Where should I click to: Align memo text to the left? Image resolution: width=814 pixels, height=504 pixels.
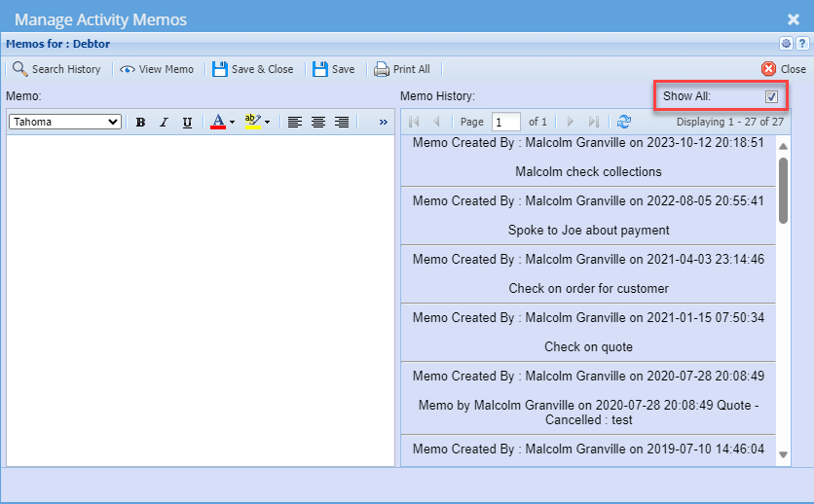294,122
